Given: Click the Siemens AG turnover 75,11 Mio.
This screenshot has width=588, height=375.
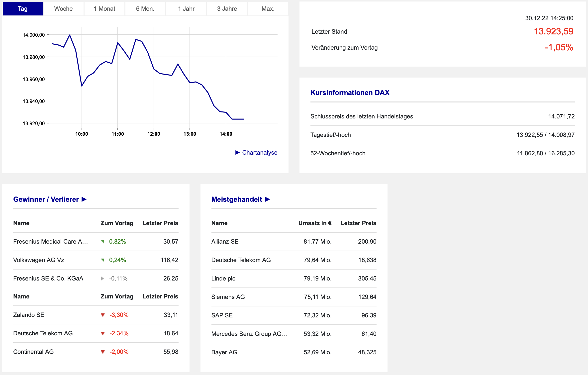Looking at the screenshot, I should (x=318, y=297).
